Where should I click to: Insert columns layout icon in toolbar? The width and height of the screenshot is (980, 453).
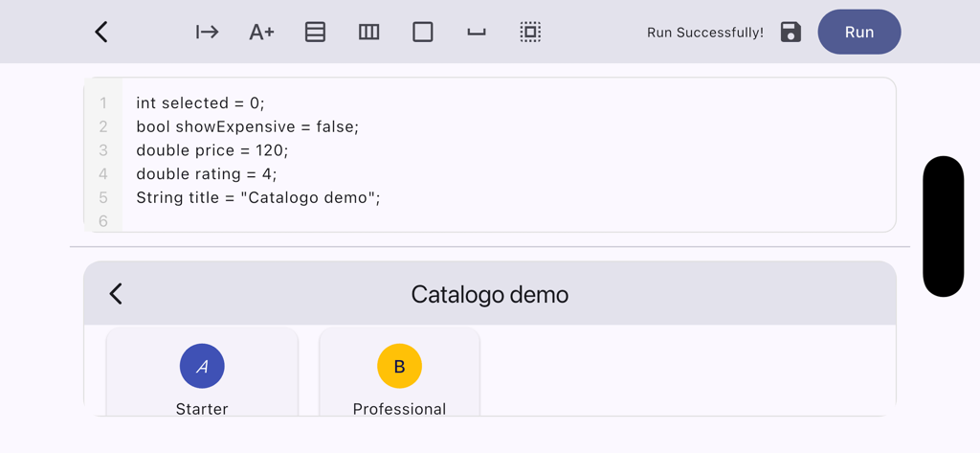(368, 32)
